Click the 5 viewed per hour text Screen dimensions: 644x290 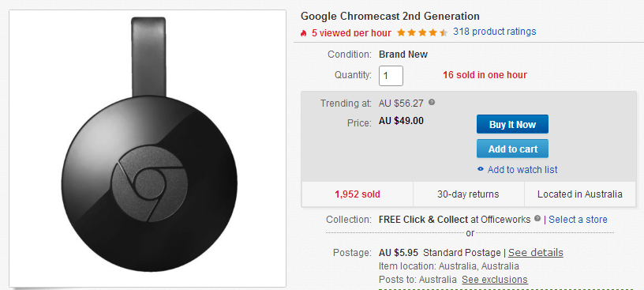pos(351,33)
